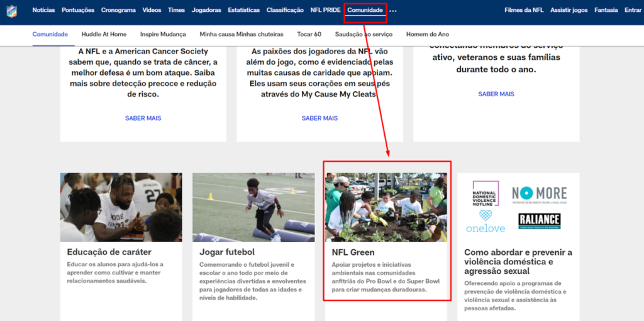Open the Educação de caráter photo

121,207
